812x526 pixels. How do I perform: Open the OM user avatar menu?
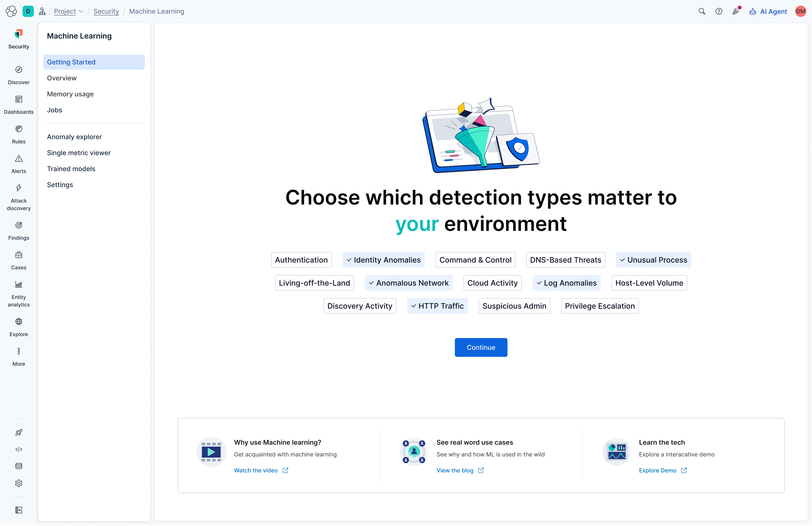[800, 11]
